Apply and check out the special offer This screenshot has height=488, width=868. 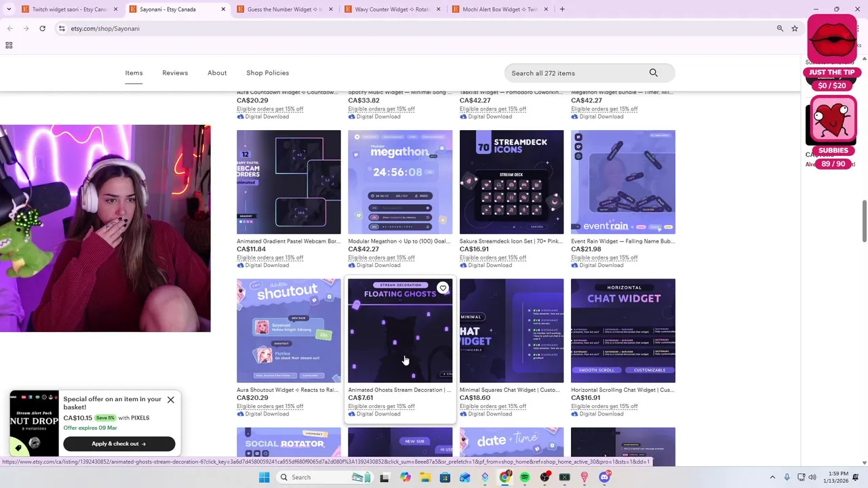[x=119, y=444]
